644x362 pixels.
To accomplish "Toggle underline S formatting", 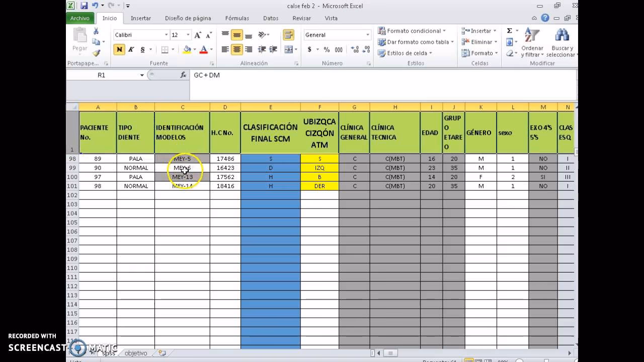I will click(x=142, y=49).
